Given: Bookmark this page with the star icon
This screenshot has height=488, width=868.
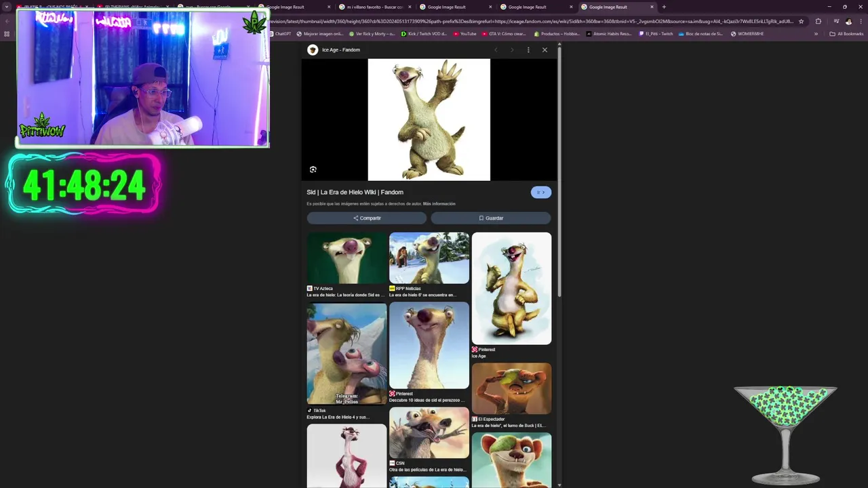Looking at the screenshot, I should tap(802, 21).
